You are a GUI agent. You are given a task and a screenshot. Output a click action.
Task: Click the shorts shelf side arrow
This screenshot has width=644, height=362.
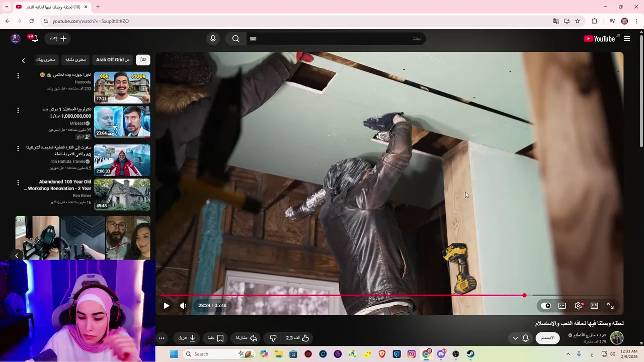click(x=17, y=255)
